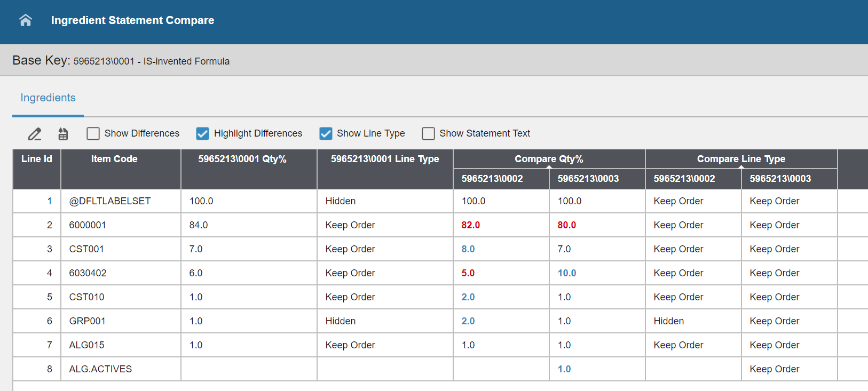The height and width of the screenshot is (391, 868).
Task: Click the GRP001 item code cell
Action: tap(87, 321)
